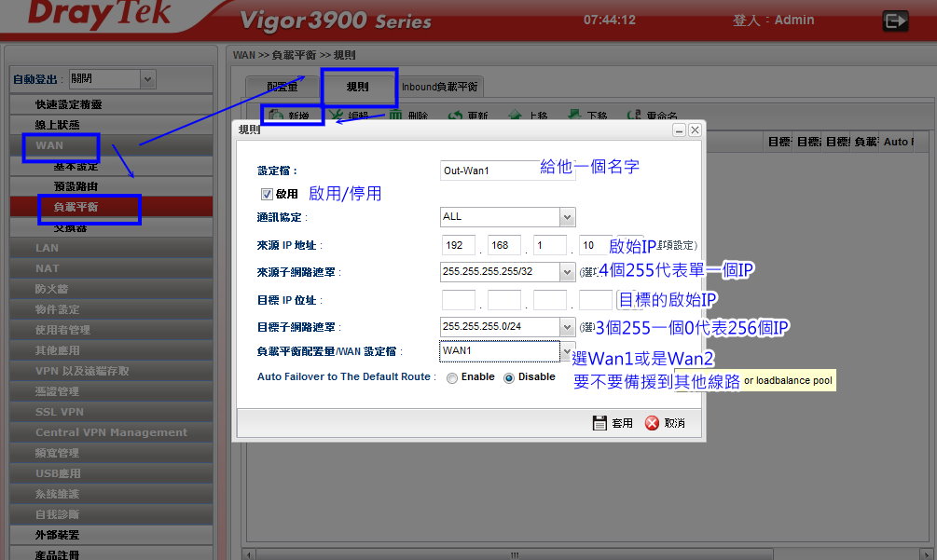
Task: Click the 負載 column header
Action: tap(865, 142)
